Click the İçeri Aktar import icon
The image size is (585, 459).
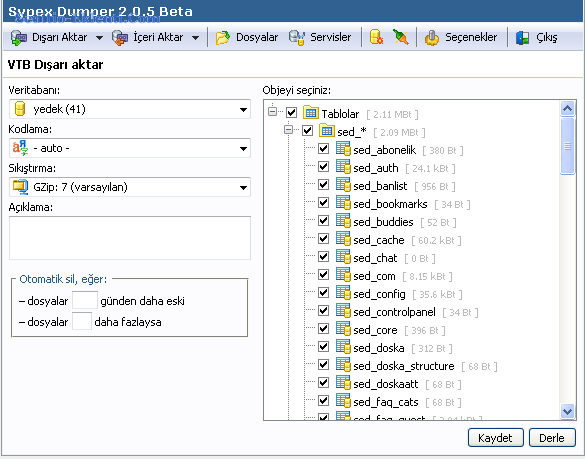click(120, 38)
